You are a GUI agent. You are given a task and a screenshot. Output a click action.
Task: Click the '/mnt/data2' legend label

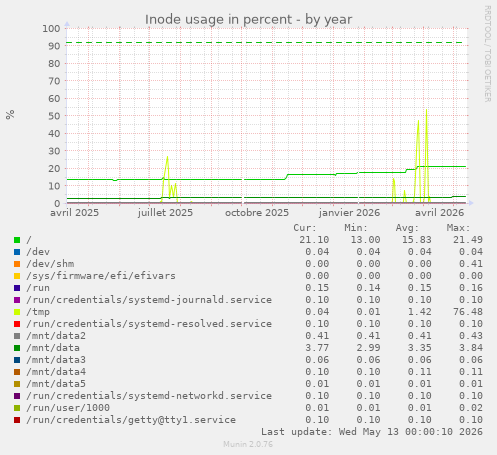tap(56, 336)
